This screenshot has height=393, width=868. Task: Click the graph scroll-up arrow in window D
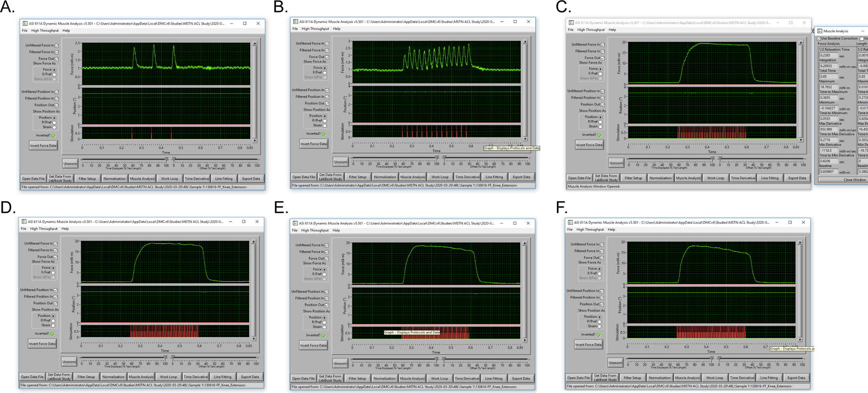(x=254, y=242)
